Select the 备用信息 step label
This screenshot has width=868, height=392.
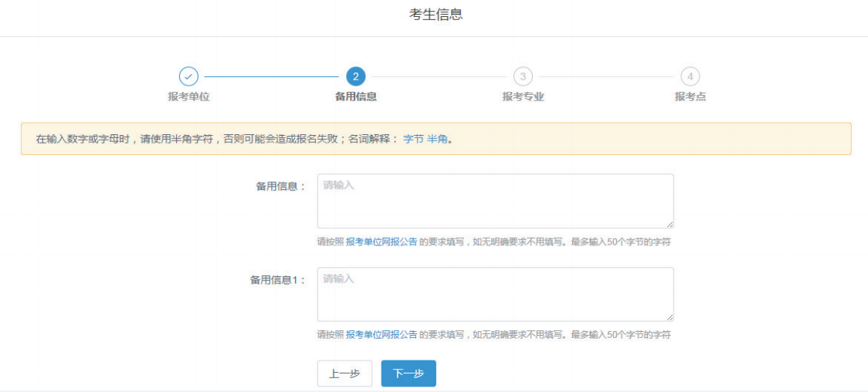(x=356, y=96)
